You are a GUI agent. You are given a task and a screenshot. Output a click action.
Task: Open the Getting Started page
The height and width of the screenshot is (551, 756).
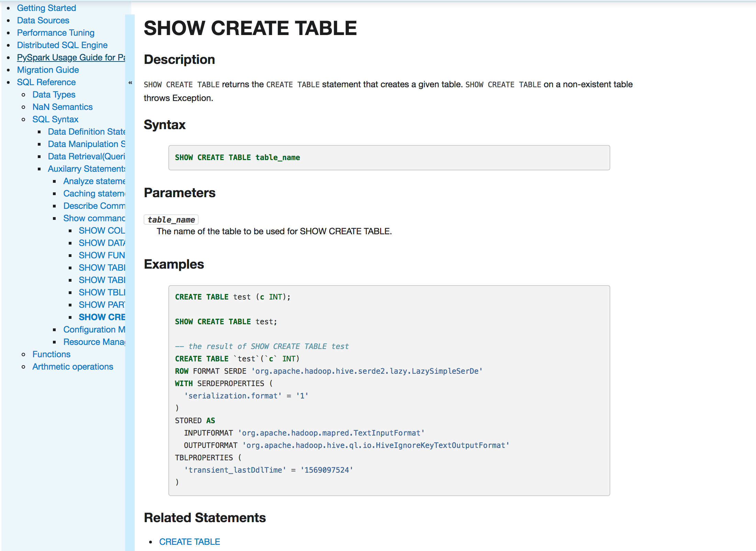(x=46, y=8)
